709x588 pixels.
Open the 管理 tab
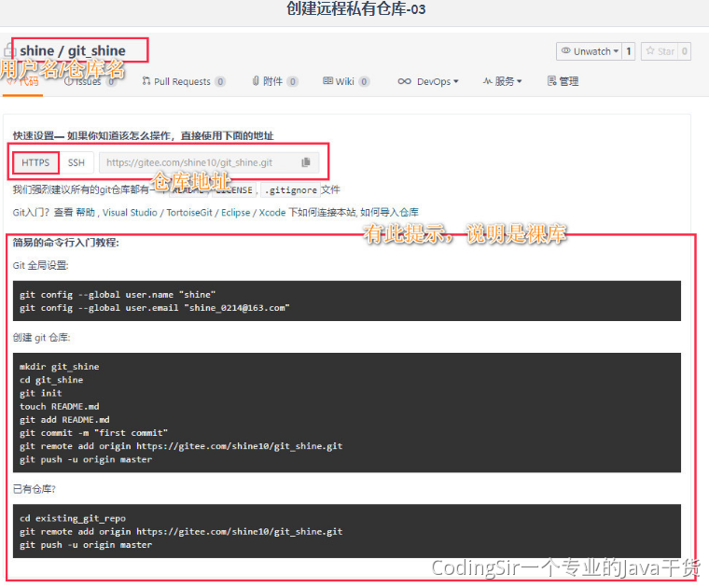[563, 81]
